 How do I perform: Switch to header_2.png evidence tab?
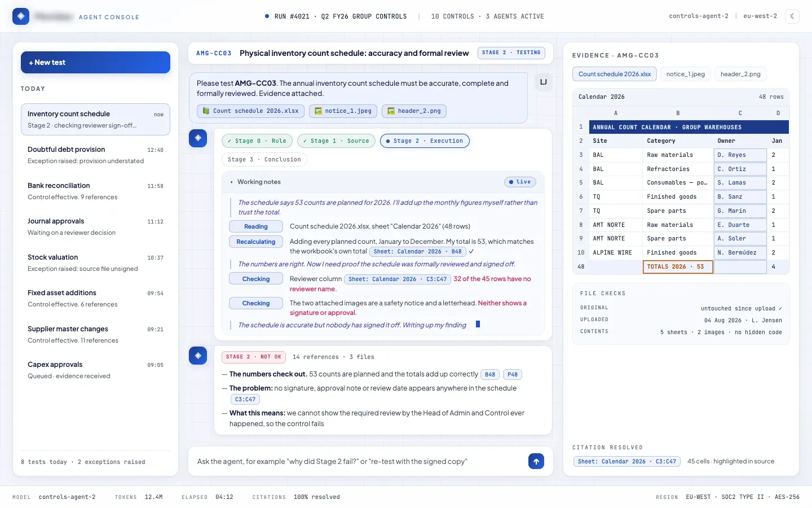(x=740, y=74)
